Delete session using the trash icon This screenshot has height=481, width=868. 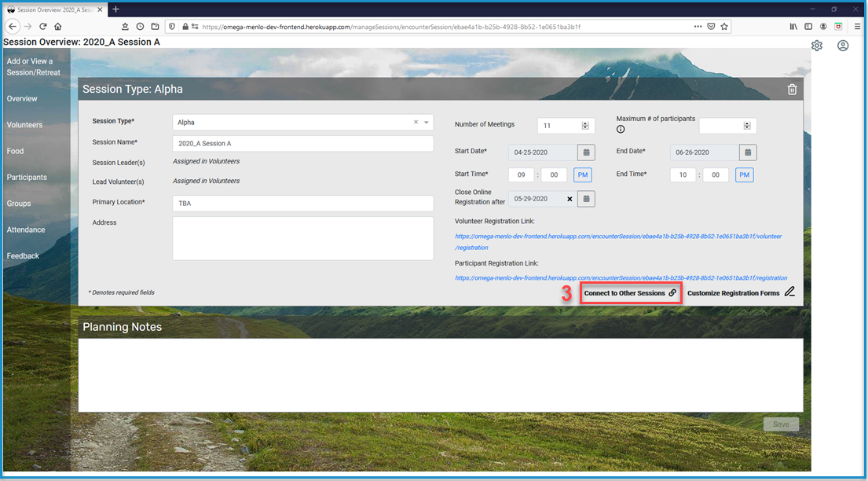pos(792,90)
